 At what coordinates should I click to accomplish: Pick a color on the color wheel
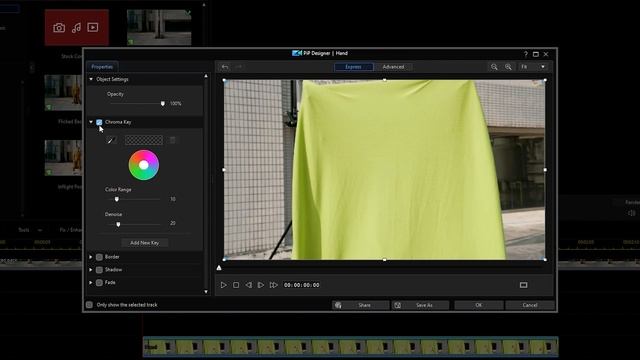point(144,165)
